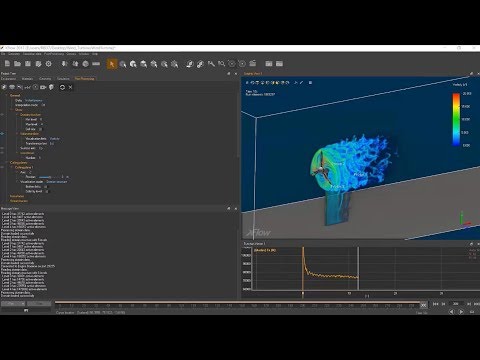Toggle second checkbox under Visualization mode
This screenshot has height=360, width=480.
coord(46,191)
